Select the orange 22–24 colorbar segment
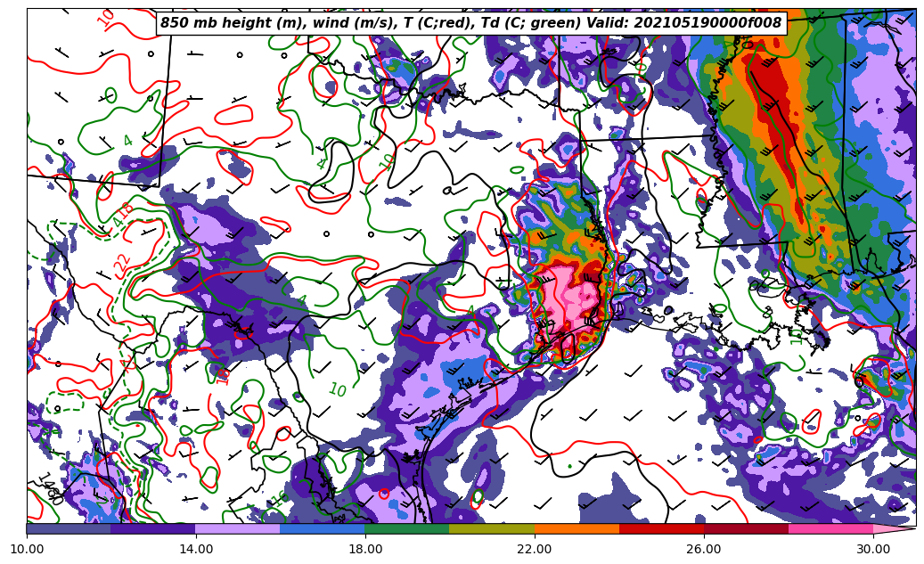The width and height of the screenshot is (924, 564). [576, 528]
